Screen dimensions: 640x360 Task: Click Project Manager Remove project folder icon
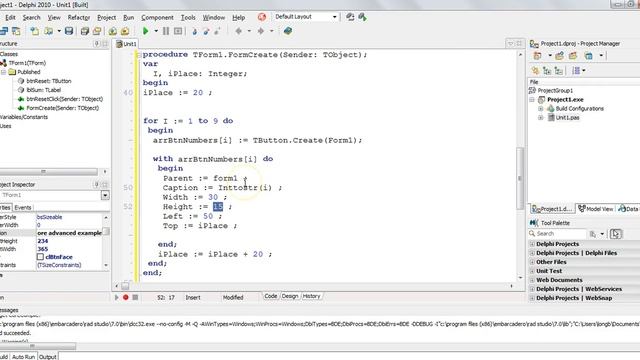[573, 56]
